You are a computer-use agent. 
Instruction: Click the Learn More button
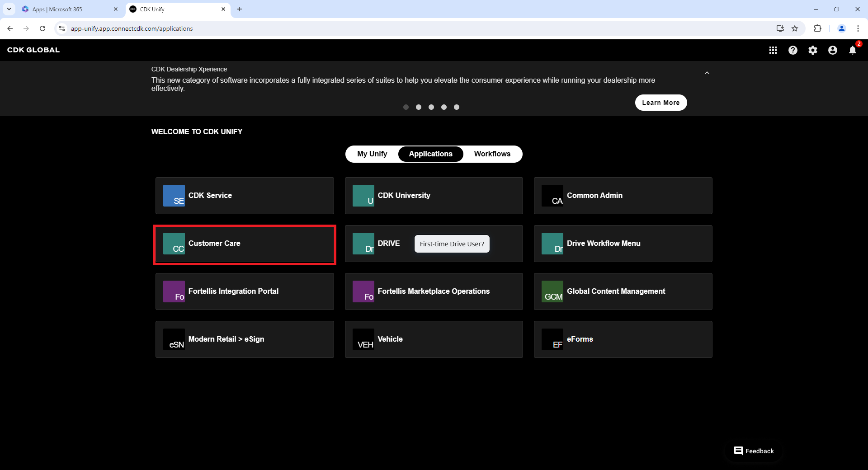tap(661, 103)
